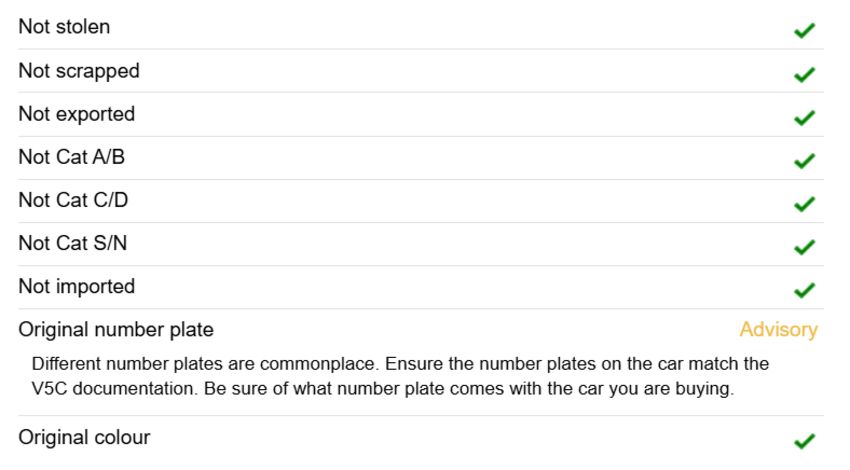Select the Not scrapped label text
This screenshot has width=850, height=470.
tap(79, 71)
